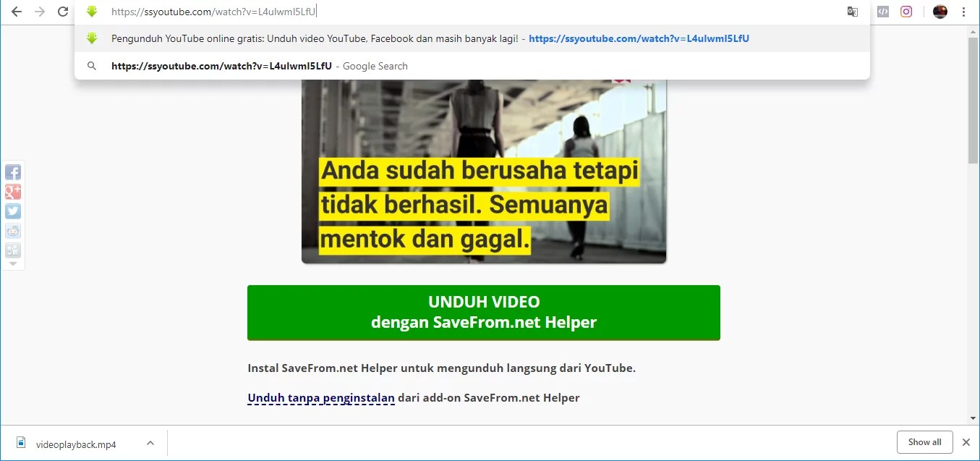Image resolution: width=980 pixels, height=461 pixels.
Task: Click the Twitter share icon
Action: click(x=13, y=211)
